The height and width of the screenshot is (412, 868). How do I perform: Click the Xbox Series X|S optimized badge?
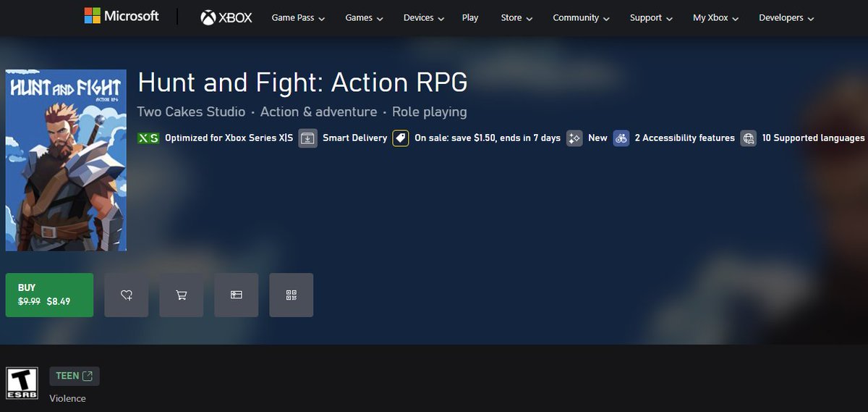coord(148,138)
